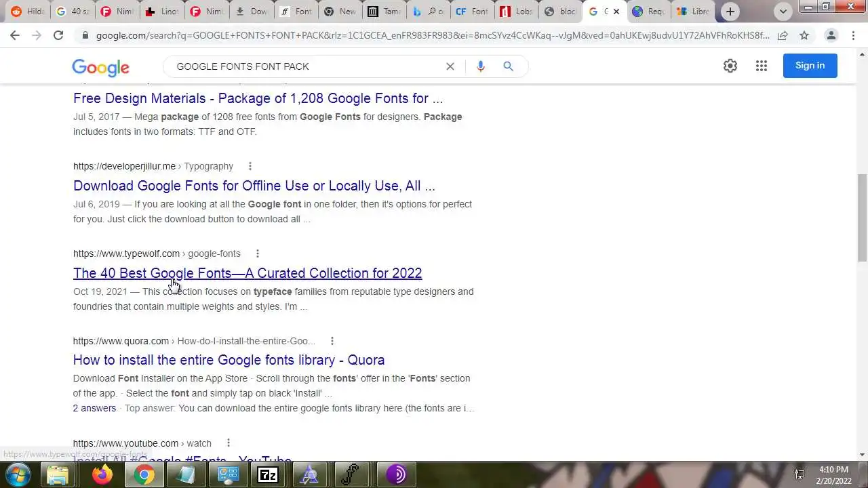The height and width of the screenshot is (488, 868).
Task: Open Chrome three-dot menu
Action: click(853, 35)
